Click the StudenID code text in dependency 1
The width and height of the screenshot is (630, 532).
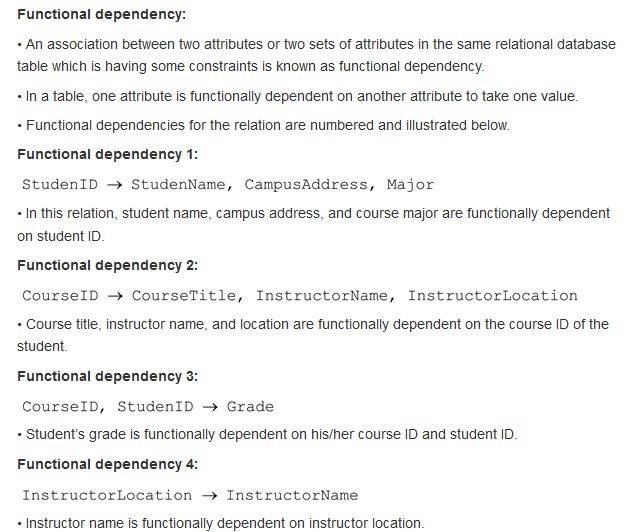(x=60, y=184)
